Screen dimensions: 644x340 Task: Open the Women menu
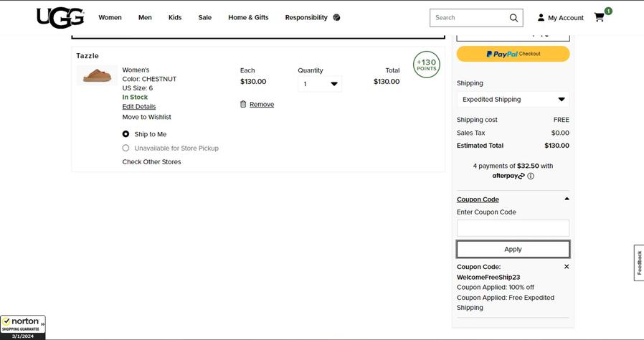click(x=110, y=17)
